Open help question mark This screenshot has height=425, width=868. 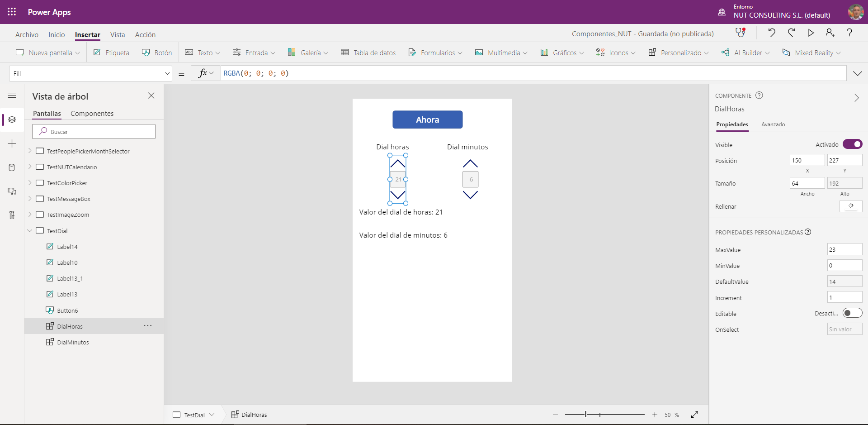point(849,33)
